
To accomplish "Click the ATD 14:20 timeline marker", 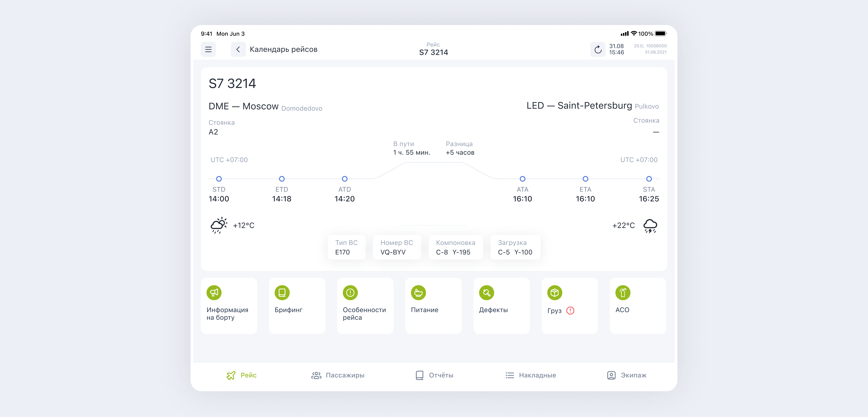I will [344, 179].
